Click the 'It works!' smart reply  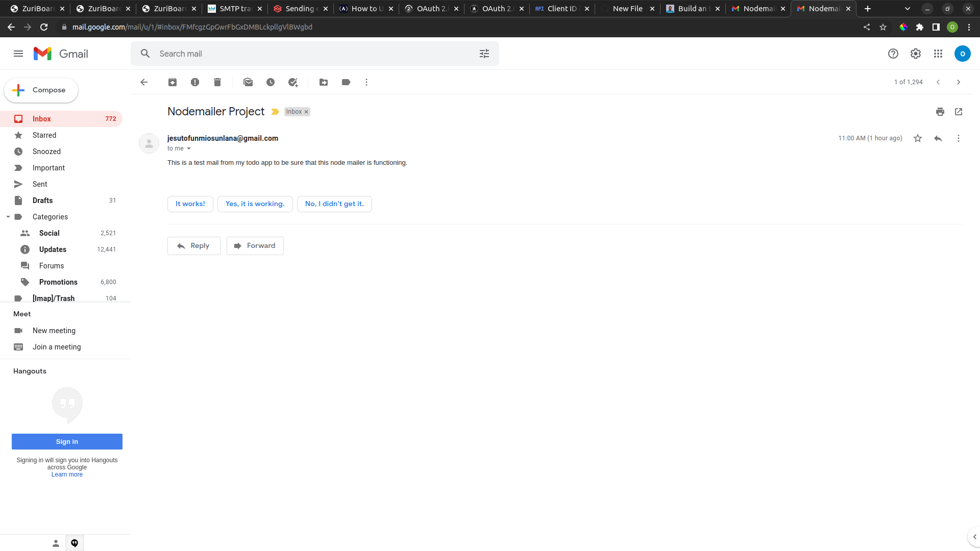(190, 204)
